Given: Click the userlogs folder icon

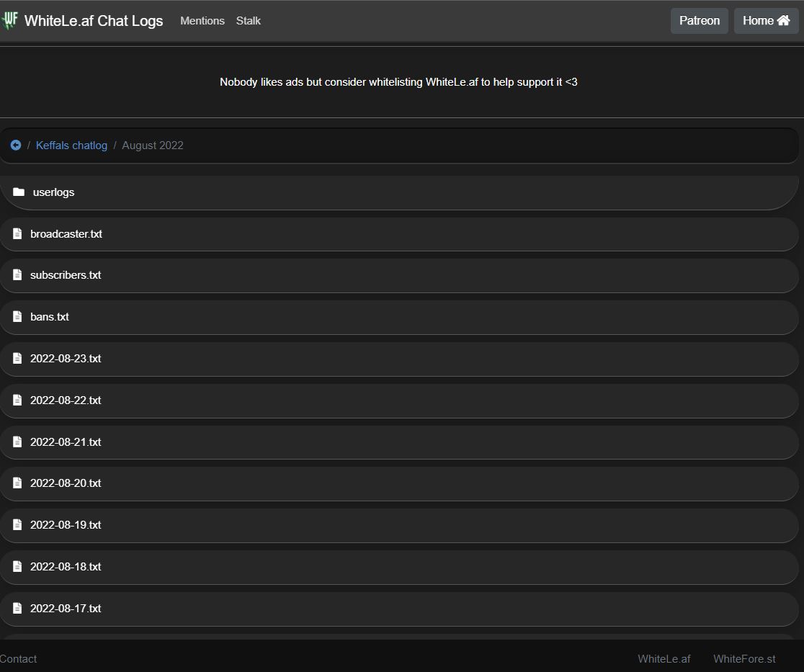Looking at the screenshot, I should point(19,192).
